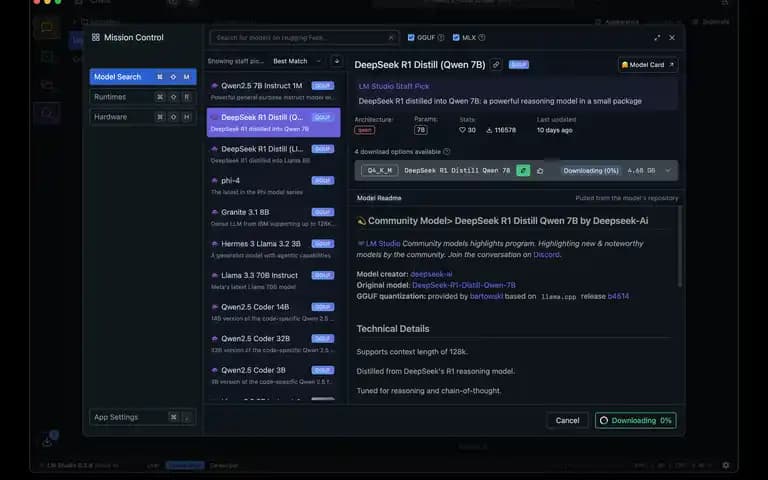Expand the Mission Control dialog to fullscreen
Image resolution: width=768 pixels, height=480 pixels.
coord(657,38)
